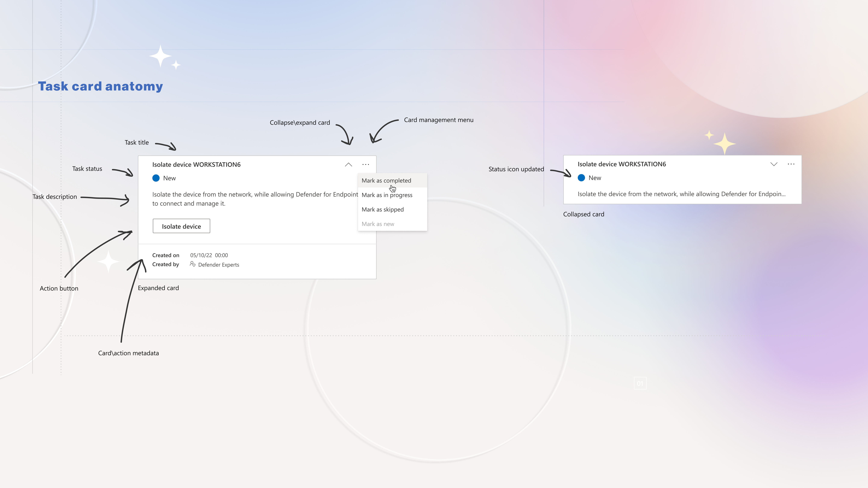Click the Card management menu annotation
Viewport: 868px width, 488px height.
pos(439,120)
